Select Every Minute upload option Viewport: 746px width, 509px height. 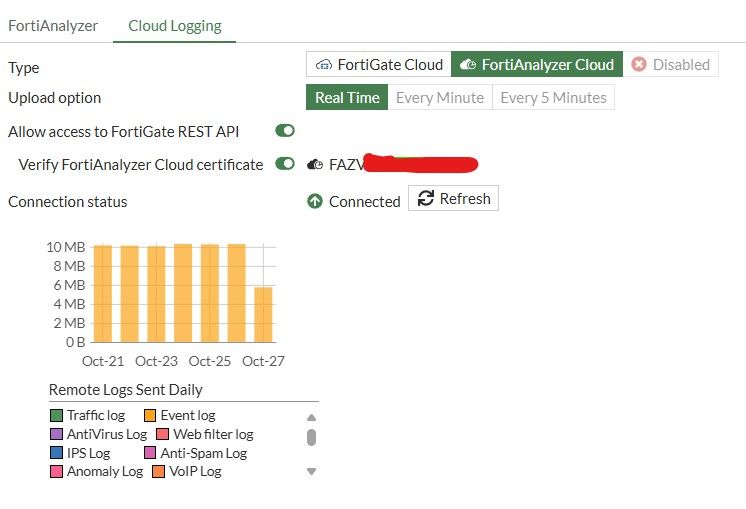[439, 98]
